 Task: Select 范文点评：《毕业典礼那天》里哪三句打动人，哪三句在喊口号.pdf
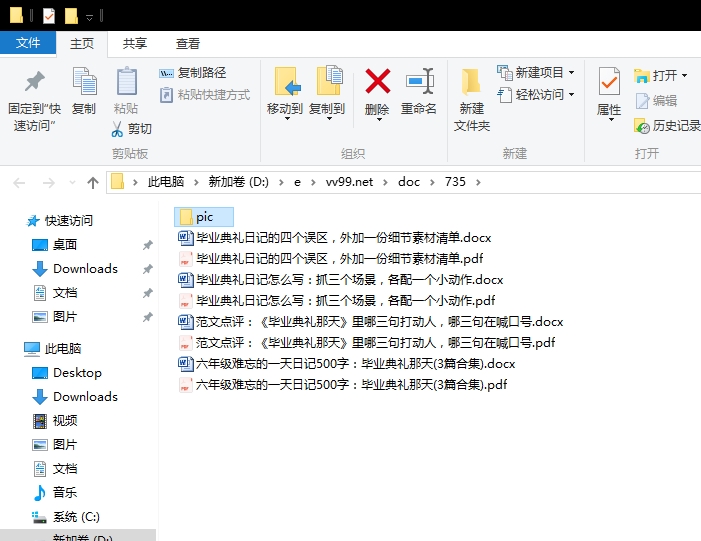(367, 342)
